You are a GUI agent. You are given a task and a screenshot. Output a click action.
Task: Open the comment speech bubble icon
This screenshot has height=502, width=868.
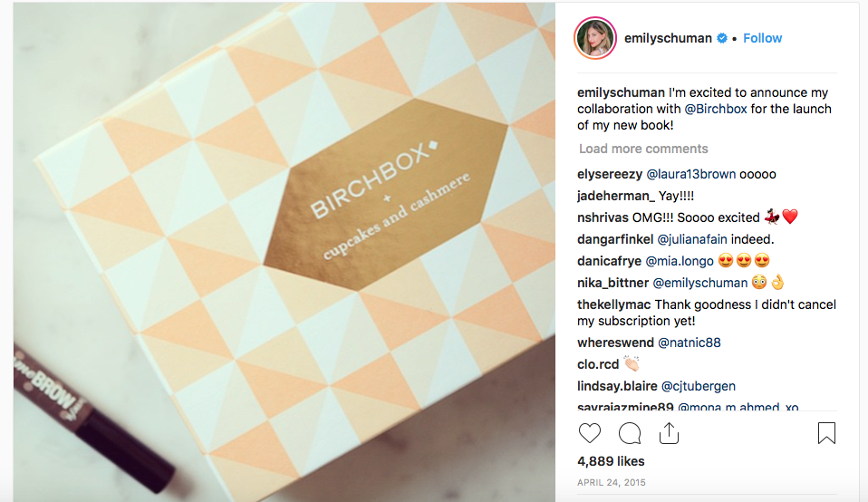click(x=630, y=433)
